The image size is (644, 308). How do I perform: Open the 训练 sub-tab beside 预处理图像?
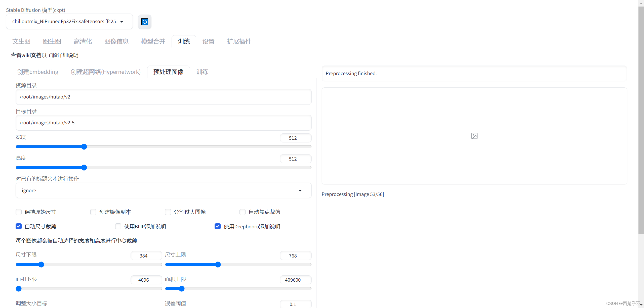click(202, 72)
